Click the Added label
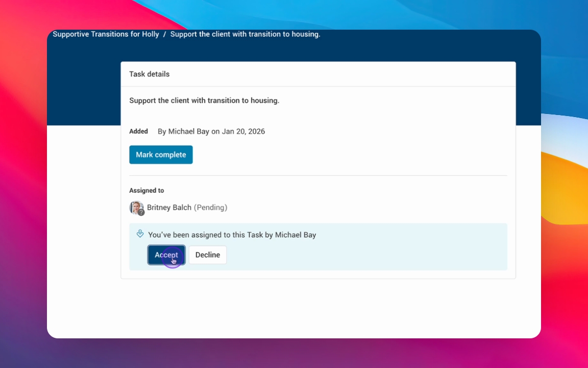The height and width of the screenshot is (368, 588). pos(138,131)
